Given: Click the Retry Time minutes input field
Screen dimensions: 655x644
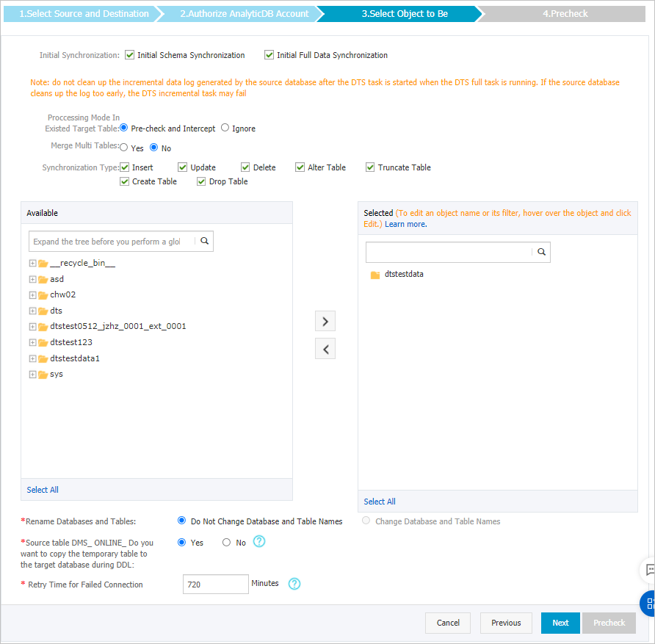Looking at the screenshot, I should [216, 584].
